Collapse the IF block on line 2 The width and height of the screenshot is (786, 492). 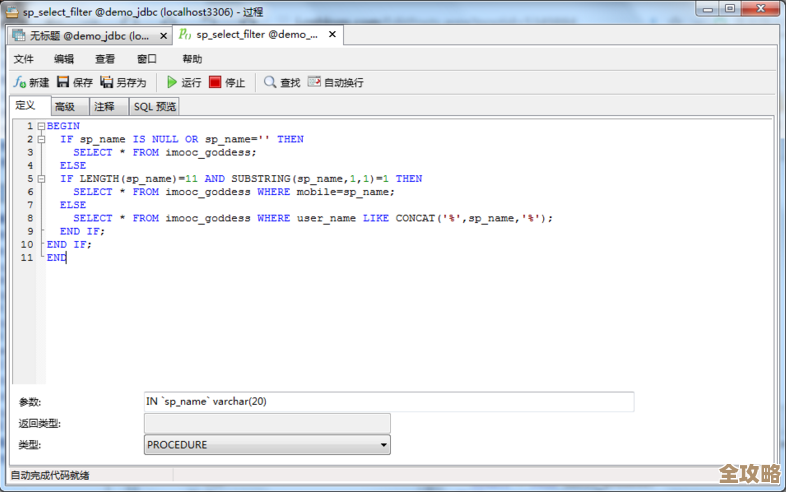pos(41,139)
